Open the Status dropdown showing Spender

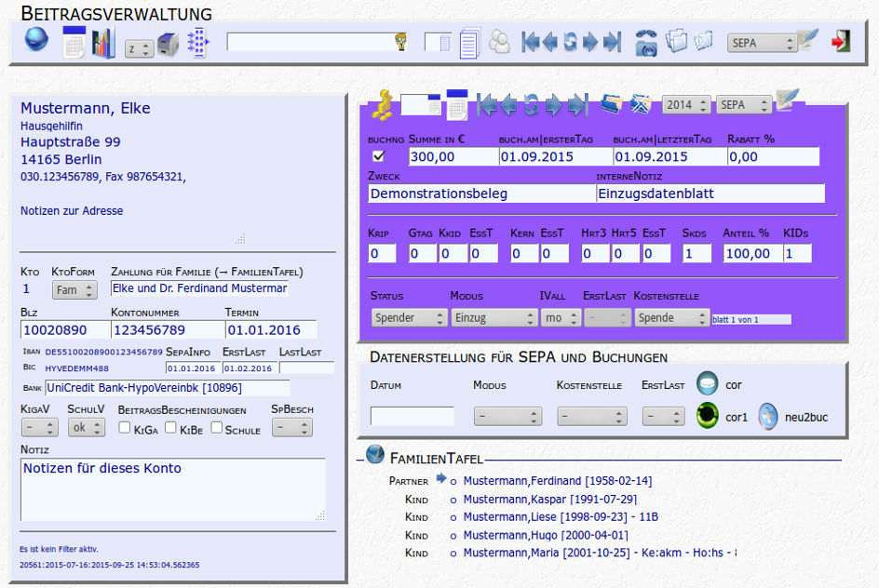409,317
